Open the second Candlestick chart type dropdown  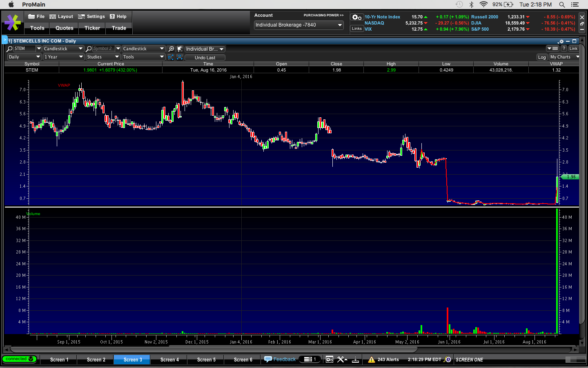tap(143, 49)
